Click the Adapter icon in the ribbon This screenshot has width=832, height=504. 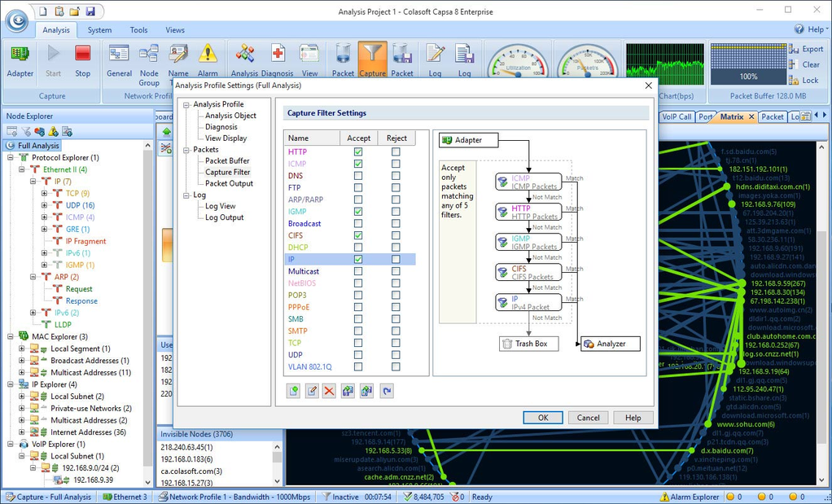tap(20, 54)
